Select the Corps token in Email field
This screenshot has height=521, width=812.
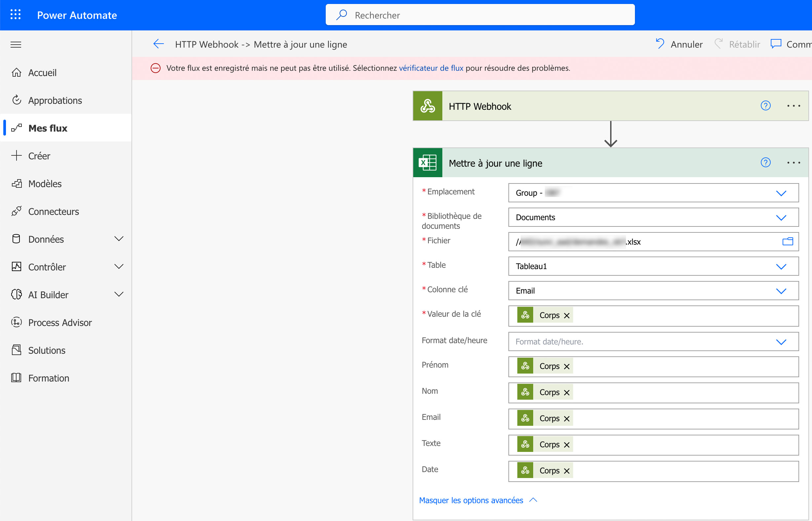545,419
